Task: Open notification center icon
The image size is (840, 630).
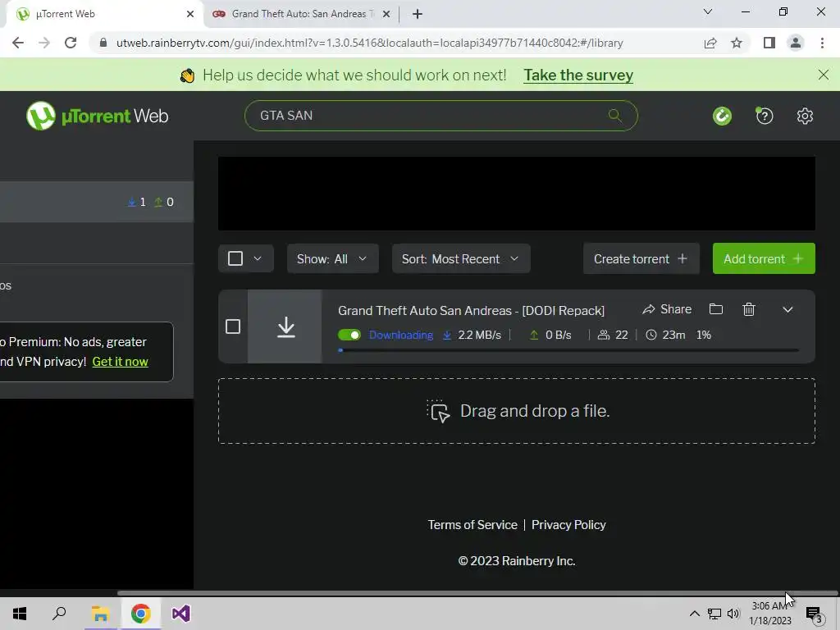Action: [814, 614]
